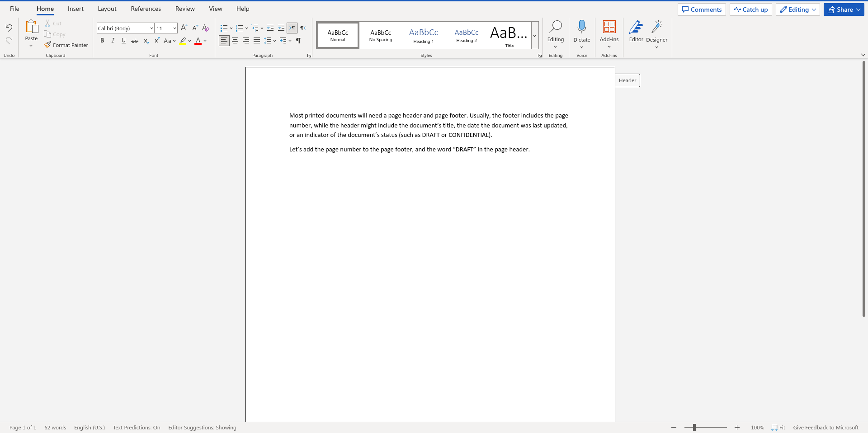Click the zoom out minus icon
The height and width of the screenshot is (433, 868).
point(674,428)
